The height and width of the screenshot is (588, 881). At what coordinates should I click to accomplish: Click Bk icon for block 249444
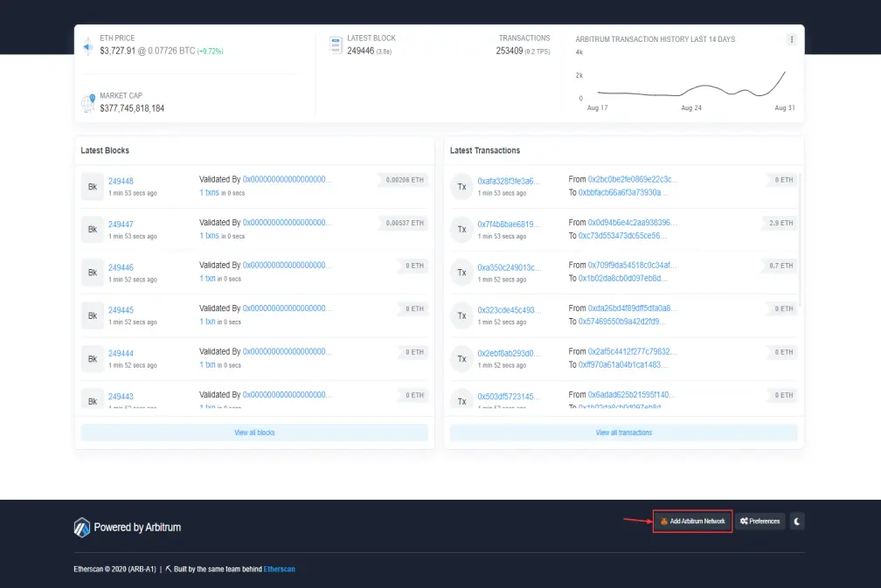pos(92,359)
